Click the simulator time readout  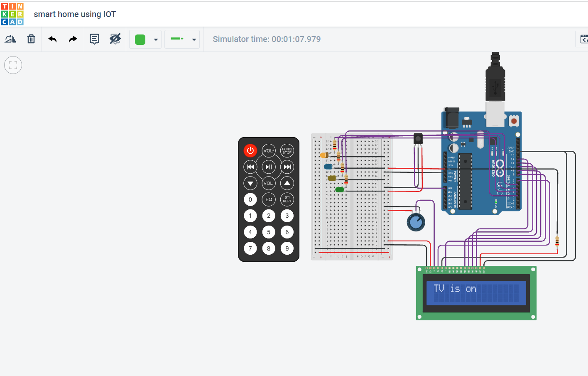click(x=267, y=39)
